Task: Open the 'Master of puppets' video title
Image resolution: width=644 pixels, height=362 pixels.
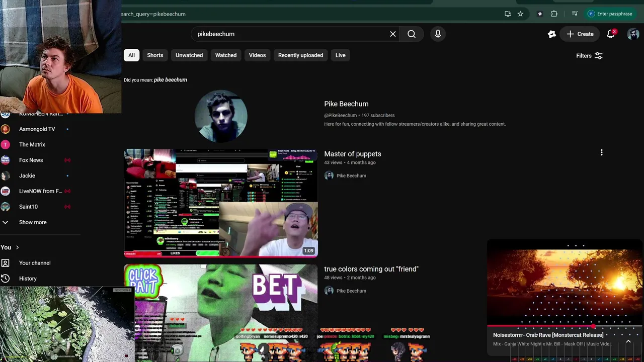Action: pos(353,154)
